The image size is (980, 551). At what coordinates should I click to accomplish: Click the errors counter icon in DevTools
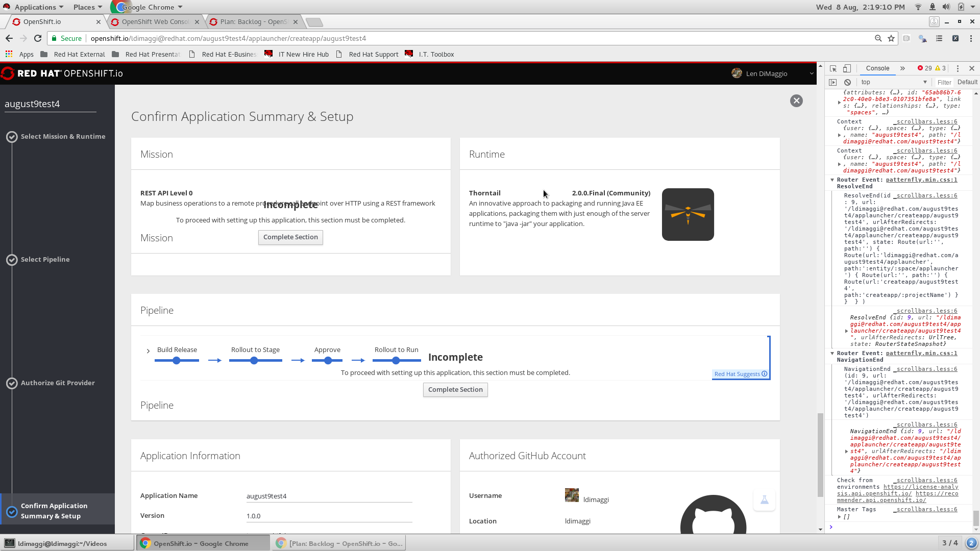click(x=925, y=68)
